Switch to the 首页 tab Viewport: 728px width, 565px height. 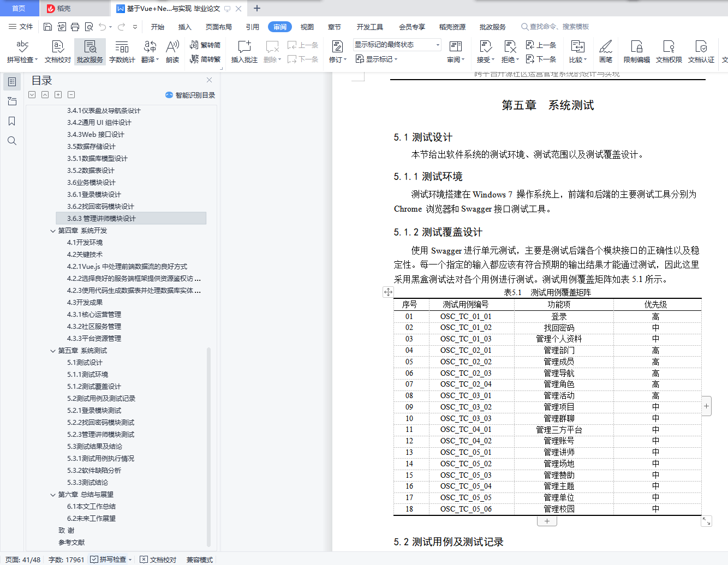coord(19,8)
